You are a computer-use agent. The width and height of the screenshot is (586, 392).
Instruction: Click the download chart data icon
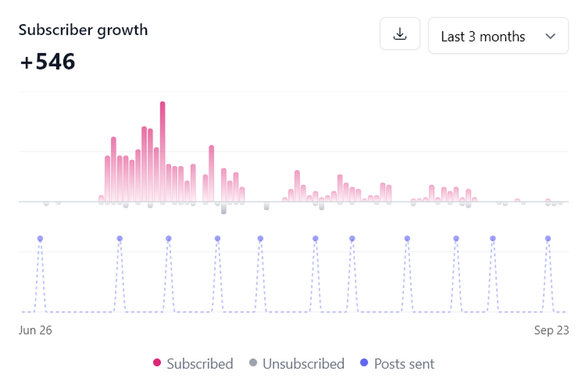[400, 33]
